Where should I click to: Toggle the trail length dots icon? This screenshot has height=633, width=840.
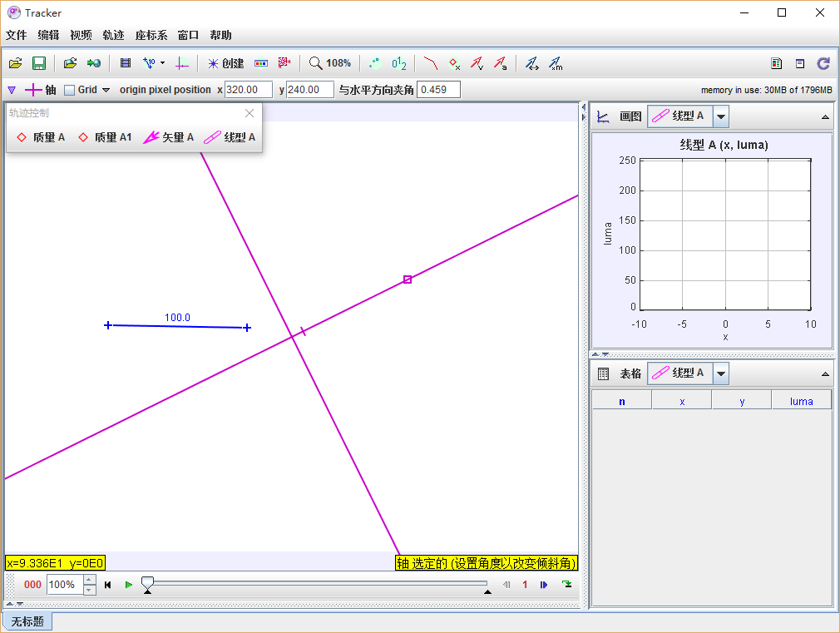coord(374,63)
